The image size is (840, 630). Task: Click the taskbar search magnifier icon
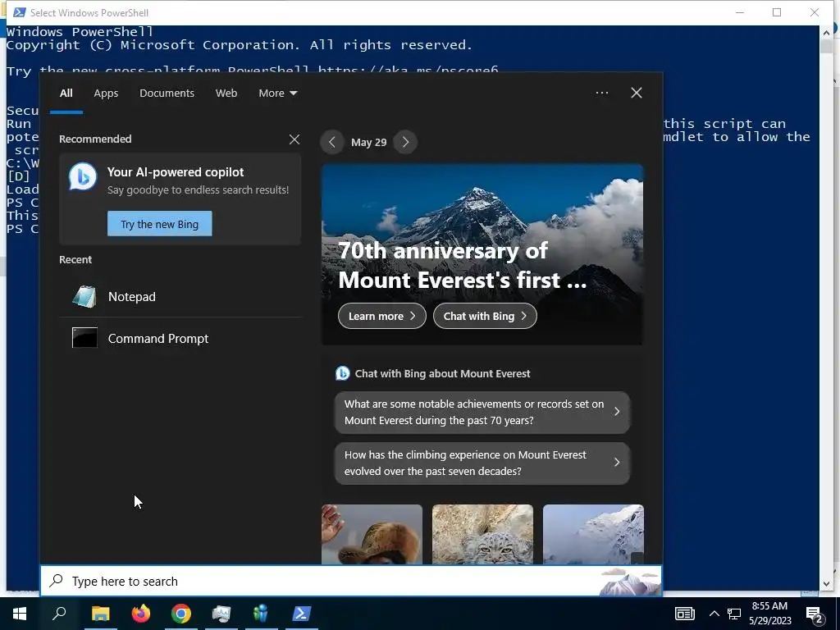click(59, 613)
